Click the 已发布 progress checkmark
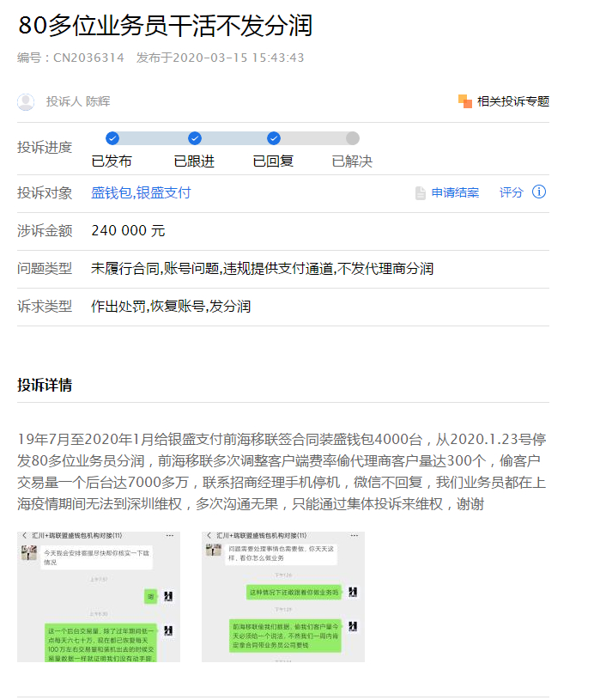 [x=112, y=138]
